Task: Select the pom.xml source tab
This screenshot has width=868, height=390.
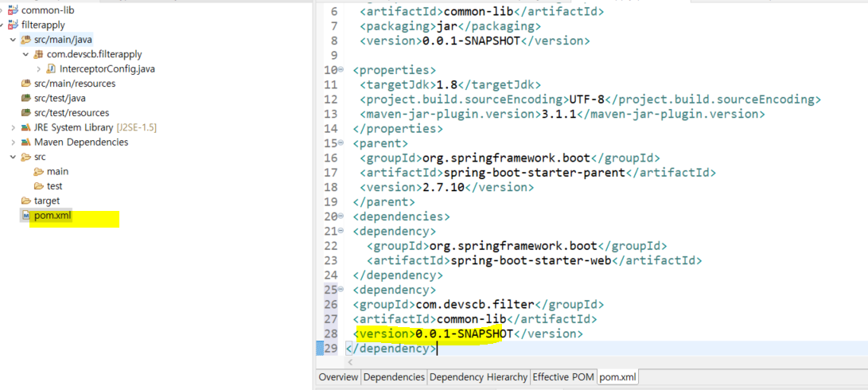Action: (618, 377)
